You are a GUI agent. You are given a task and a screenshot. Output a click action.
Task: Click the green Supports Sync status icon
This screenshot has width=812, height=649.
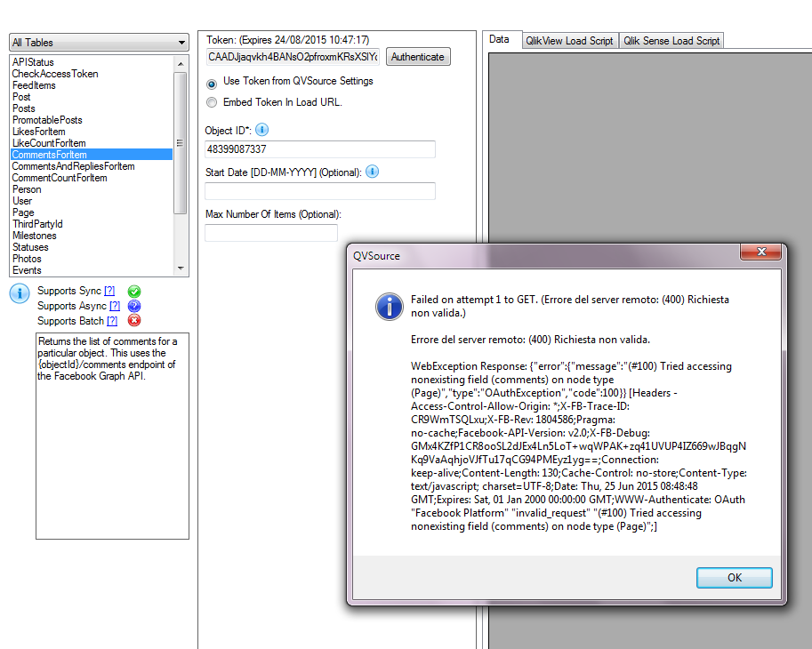pos(134,292)
